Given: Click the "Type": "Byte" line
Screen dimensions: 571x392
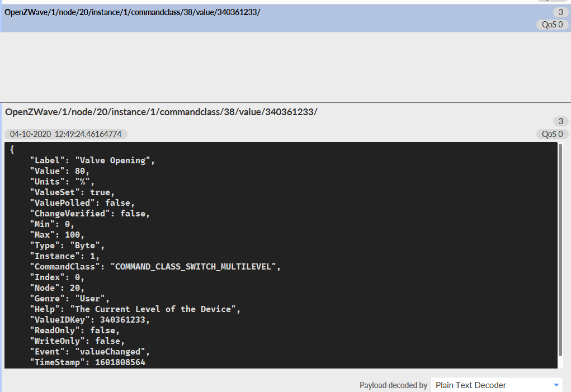Looking at the screenshot, I should pyautogui.click(x=67, y=245).
